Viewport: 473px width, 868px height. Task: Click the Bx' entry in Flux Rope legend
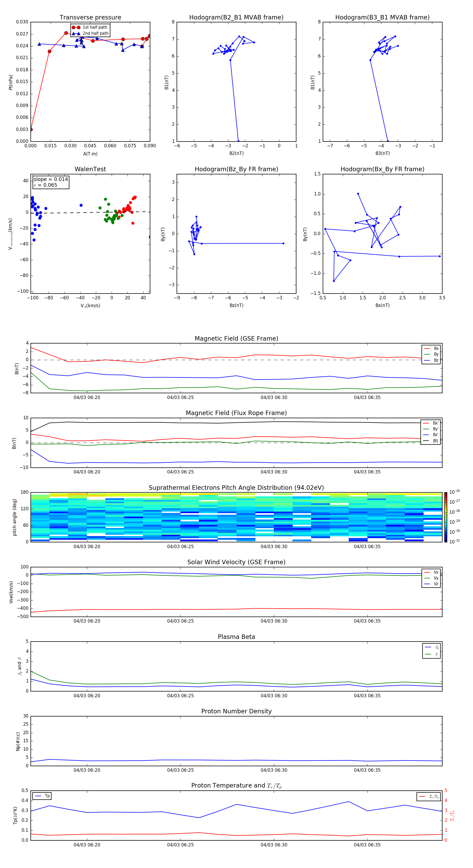431,423
